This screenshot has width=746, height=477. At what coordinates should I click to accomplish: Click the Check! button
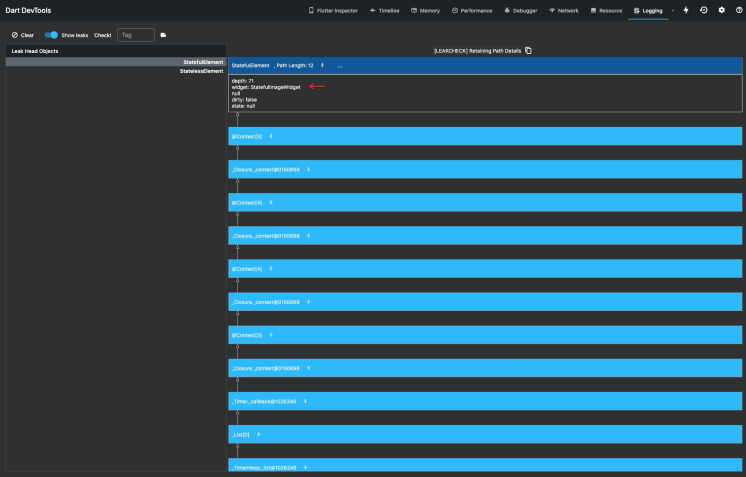[102, 35]
